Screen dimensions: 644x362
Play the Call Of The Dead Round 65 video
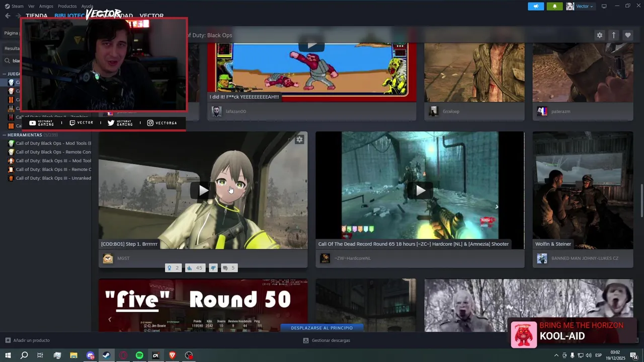[420, 190]
